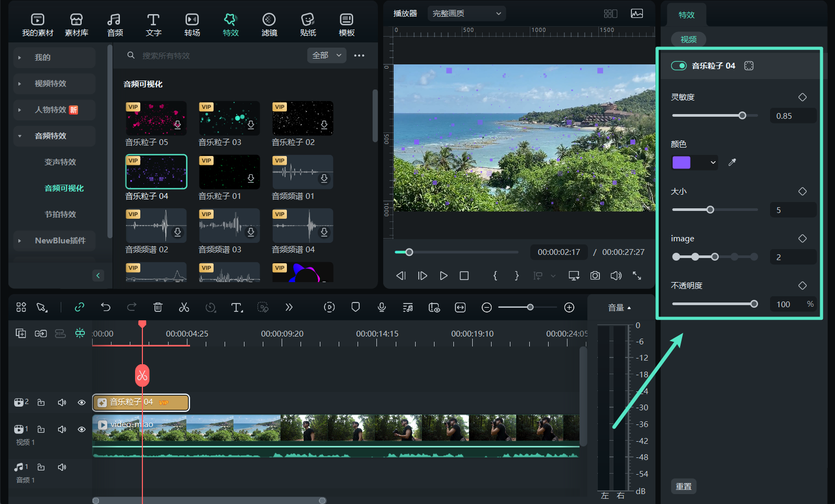
Task: Select the eyedropper color picker tool
Action: click(732, 162)
